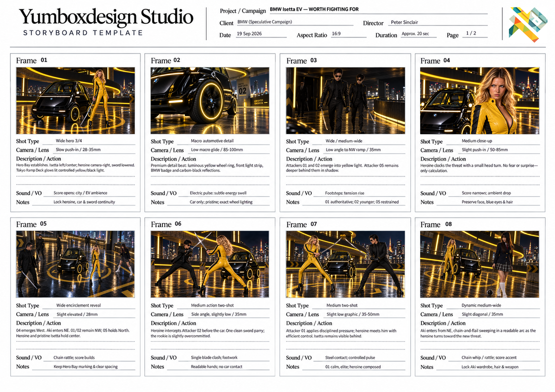Click the 'Frame 06' heading
This screenshot has width=555, height=392.
(x=166, y=224)
